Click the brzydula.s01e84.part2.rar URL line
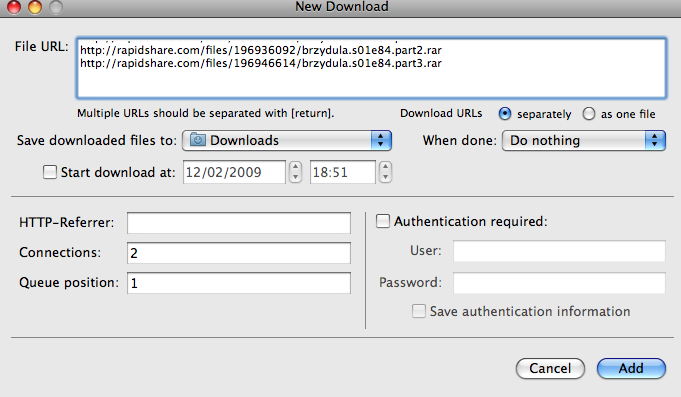The image size is (681, 397). pyautogui.click(x=261, y=50)
